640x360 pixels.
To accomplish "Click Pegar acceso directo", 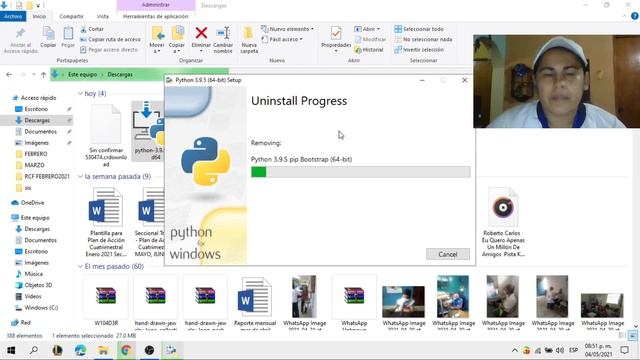I will (x=109, y=49).
